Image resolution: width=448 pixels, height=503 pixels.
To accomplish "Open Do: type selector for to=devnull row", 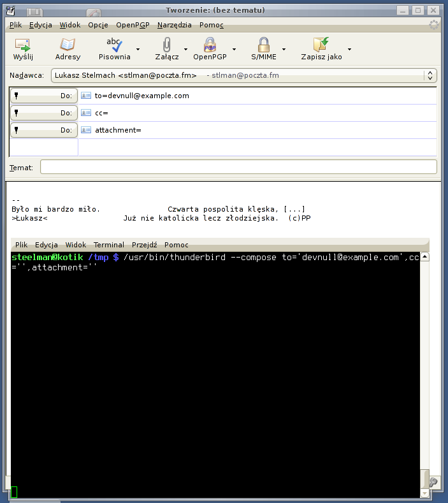I will pyautogui.click(x=44, y=96).
